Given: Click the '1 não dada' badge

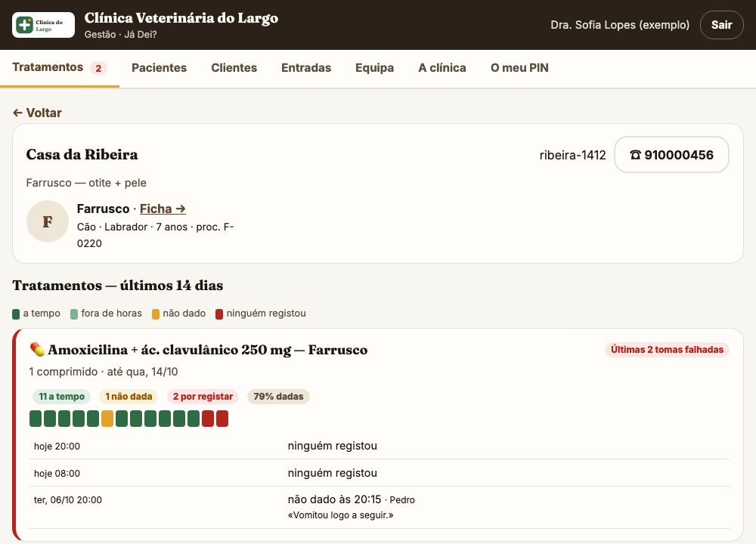Looking at the screenshot, I should (x=129, y=397).
